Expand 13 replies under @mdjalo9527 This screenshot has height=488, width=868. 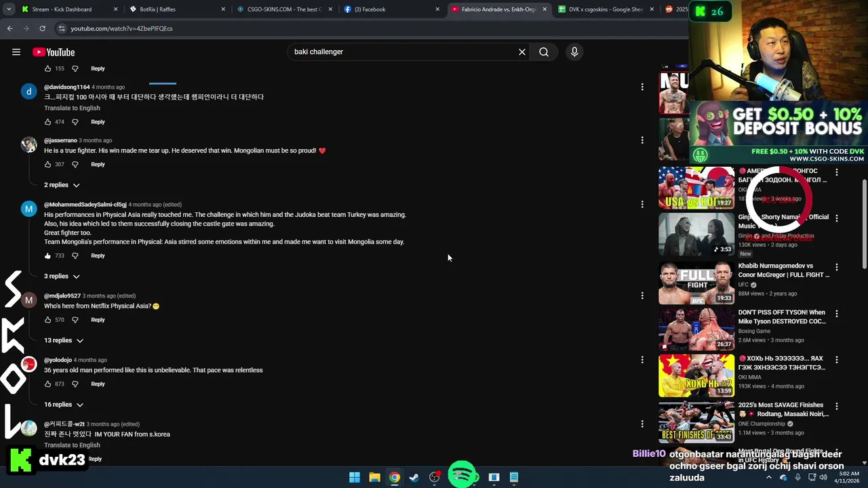64,340
